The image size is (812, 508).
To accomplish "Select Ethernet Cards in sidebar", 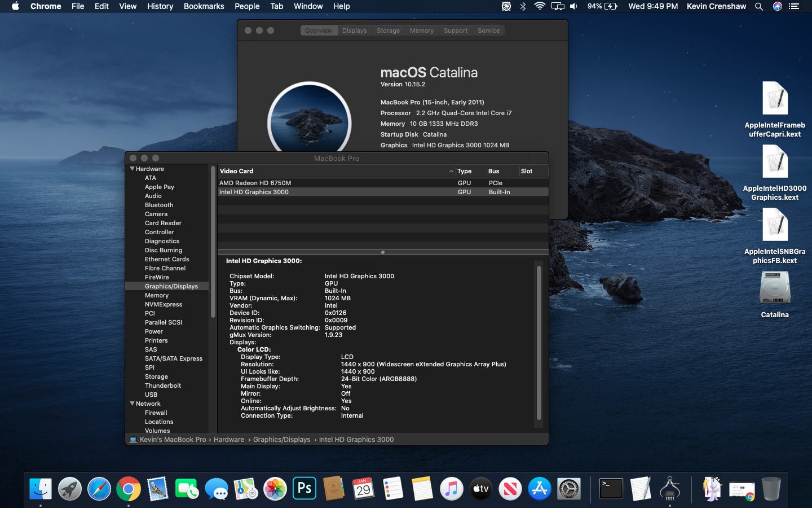I will coord(167,259).
